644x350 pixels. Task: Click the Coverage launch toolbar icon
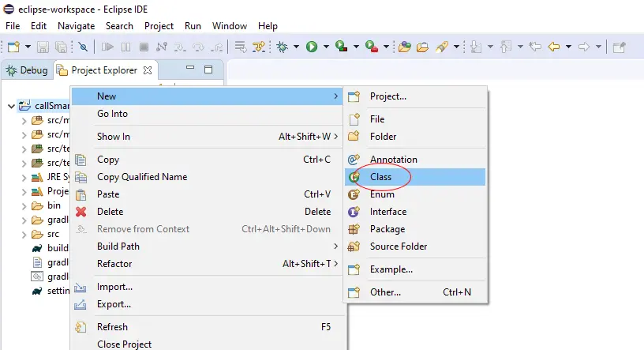click(341, 47)
